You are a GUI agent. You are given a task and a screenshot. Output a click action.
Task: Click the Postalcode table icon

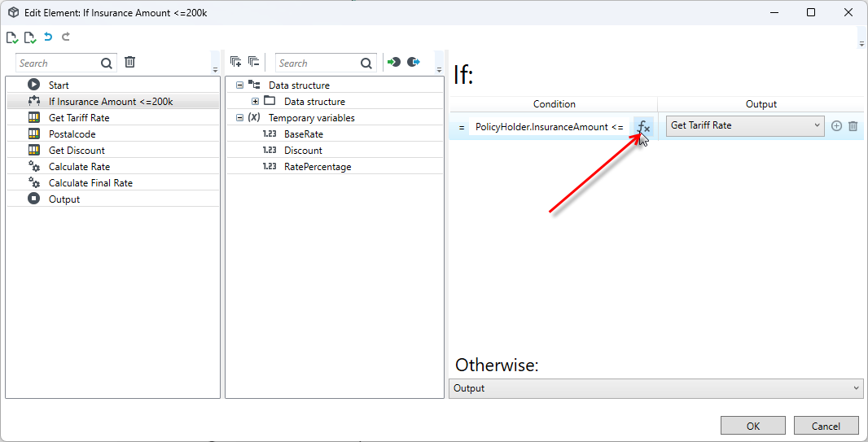[x=33, y=133]
